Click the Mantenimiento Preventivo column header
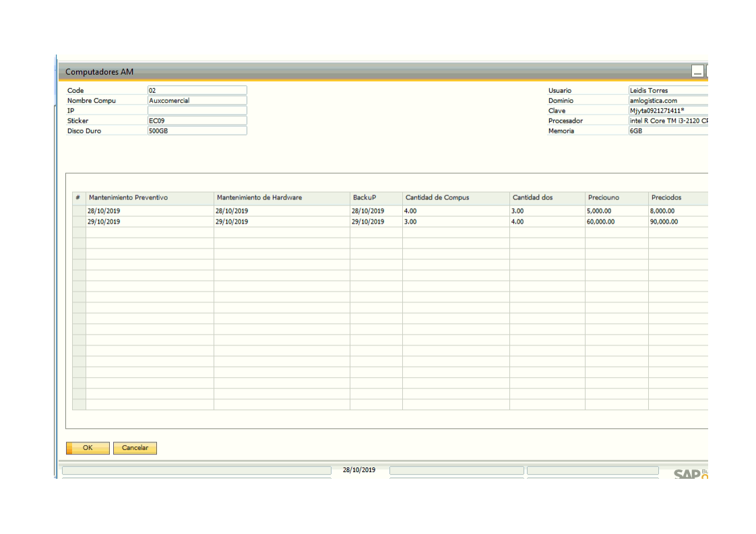The image size is (756, 534). point(150,197)
